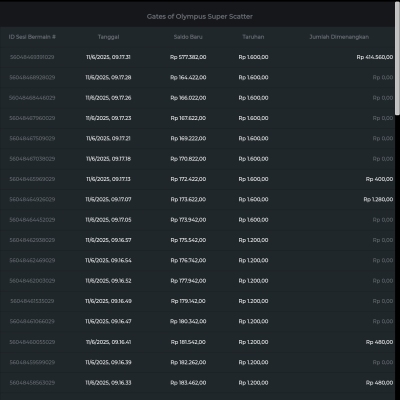The image size is (400, 400).
Task: Click balance "Rp 176.742,00"
Action: tap(188, 261)
